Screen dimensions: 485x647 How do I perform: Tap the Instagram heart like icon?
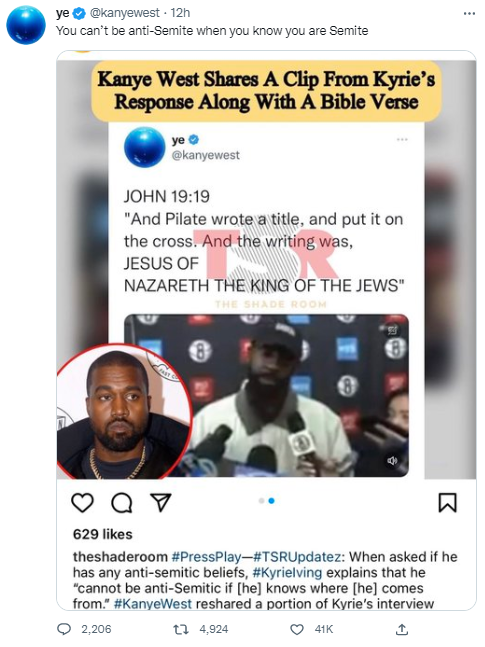click(83, 503)
